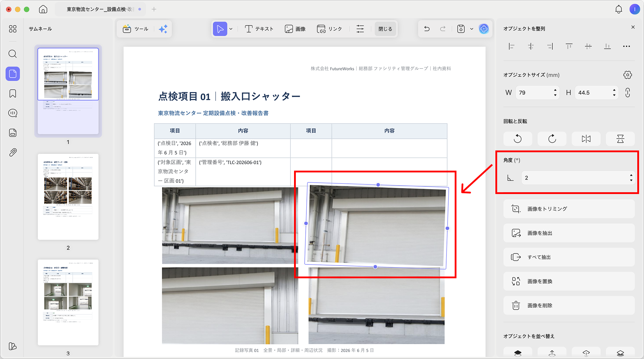Open more alignment options
Image resolution: width=644 pixels, height=359 pixels.
point(627,46)
